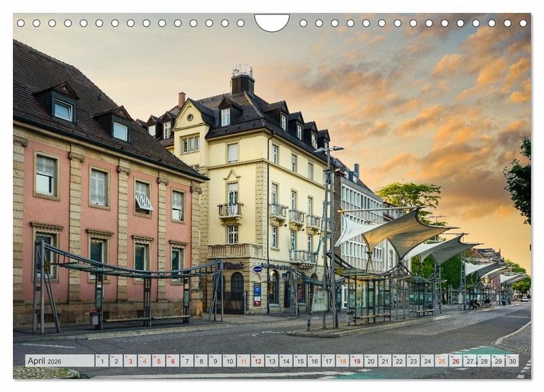Select red date 25 in the calendar strip
The width and height of the screenshot is (544, 392).
441,361
